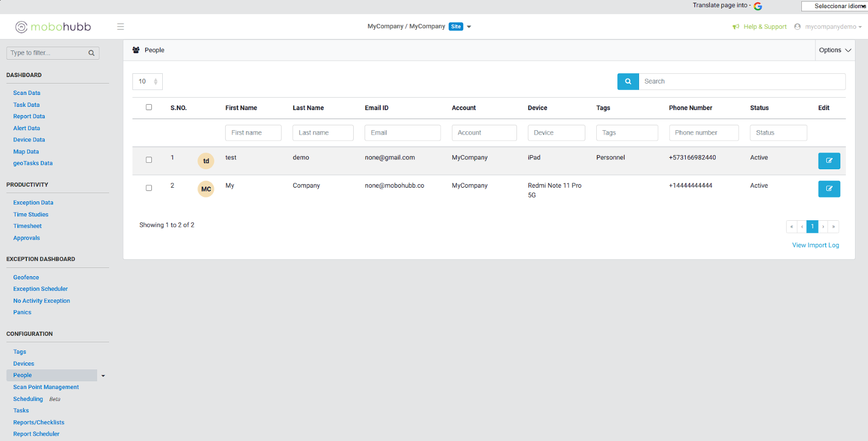
Task: Click the hamburger menu icon in header
Action: tap(120, 27)
